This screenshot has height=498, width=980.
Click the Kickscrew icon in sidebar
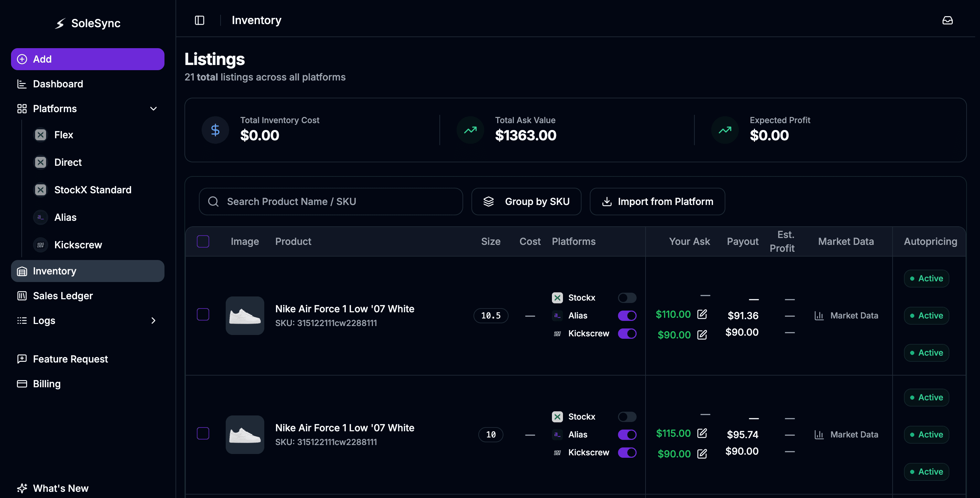tap(41, 245)
